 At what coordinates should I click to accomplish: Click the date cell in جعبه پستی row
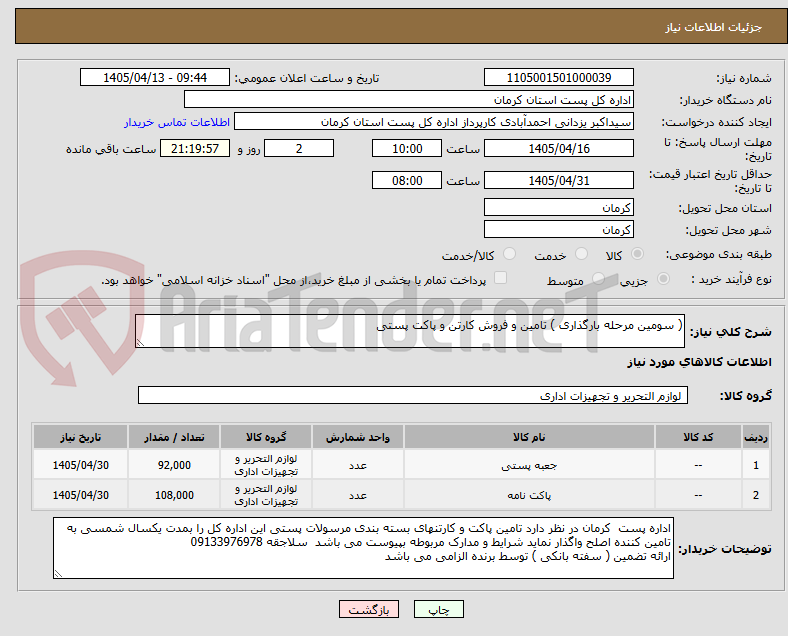pyautogui.click(x=80, y=465)
